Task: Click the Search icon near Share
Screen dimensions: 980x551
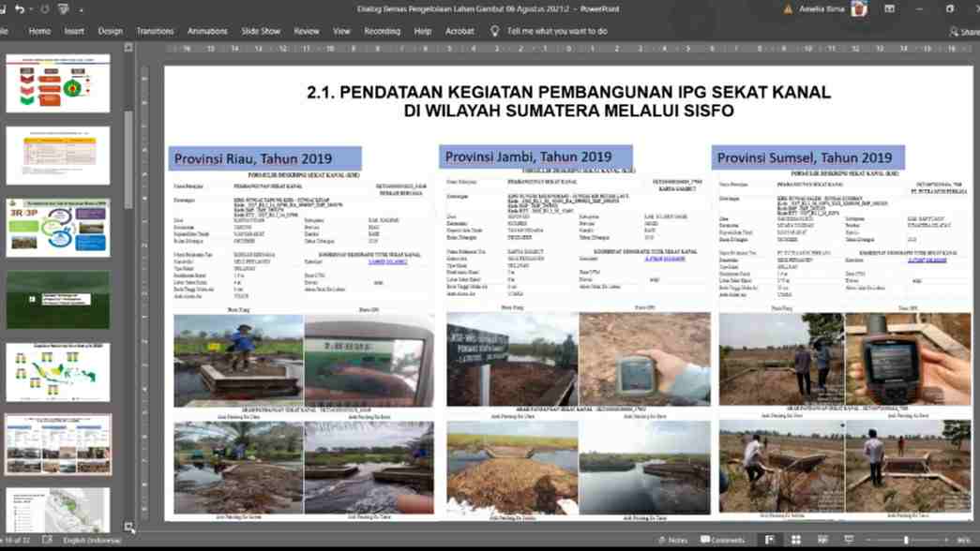Action: pos(949,30)
